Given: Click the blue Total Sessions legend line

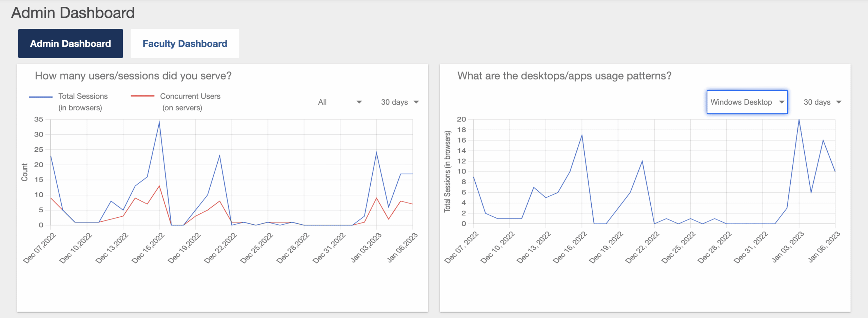Looking at the screenshot, I should [41, 97].
